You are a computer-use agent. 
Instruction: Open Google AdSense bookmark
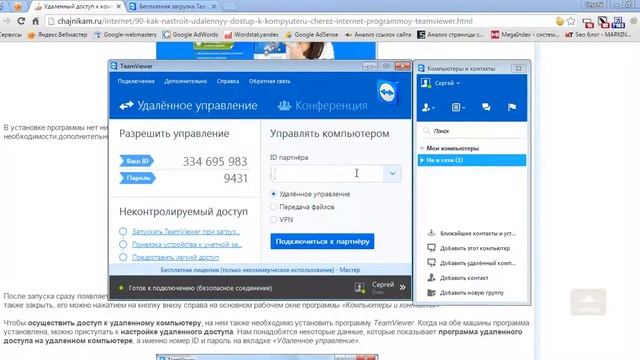[311, 35]
